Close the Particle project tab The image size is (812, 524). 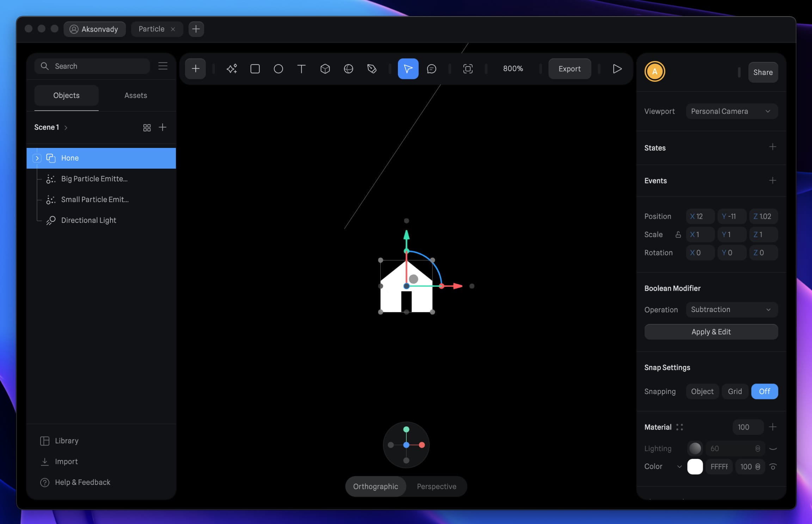[x=173, y=29]
